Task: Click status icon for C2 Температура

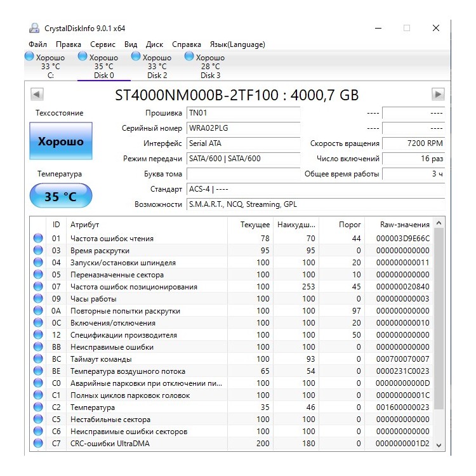Action: point(38,407)
